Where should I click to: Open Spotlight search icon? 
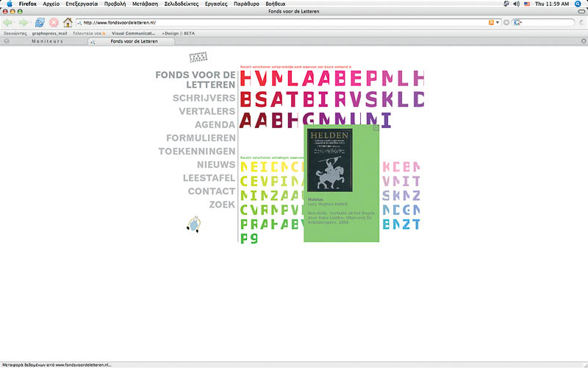click(578, 4)
